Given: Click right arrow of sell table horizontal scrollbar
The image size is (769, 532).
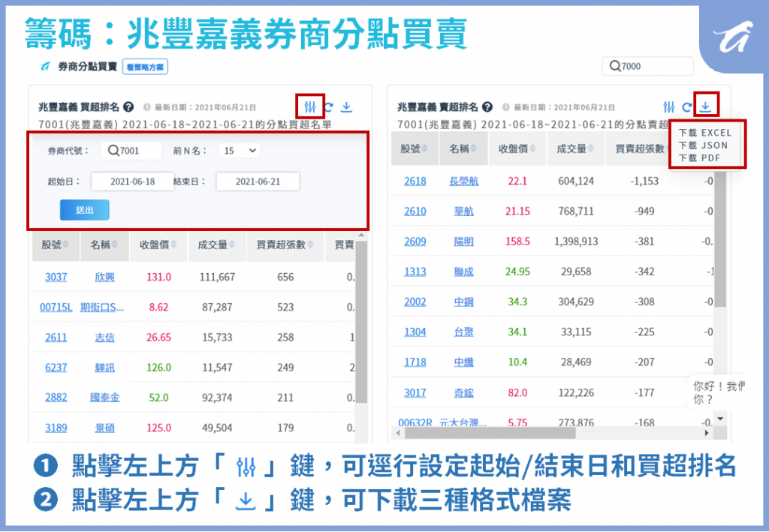Looking at the screenshot, I should [706, 433].
